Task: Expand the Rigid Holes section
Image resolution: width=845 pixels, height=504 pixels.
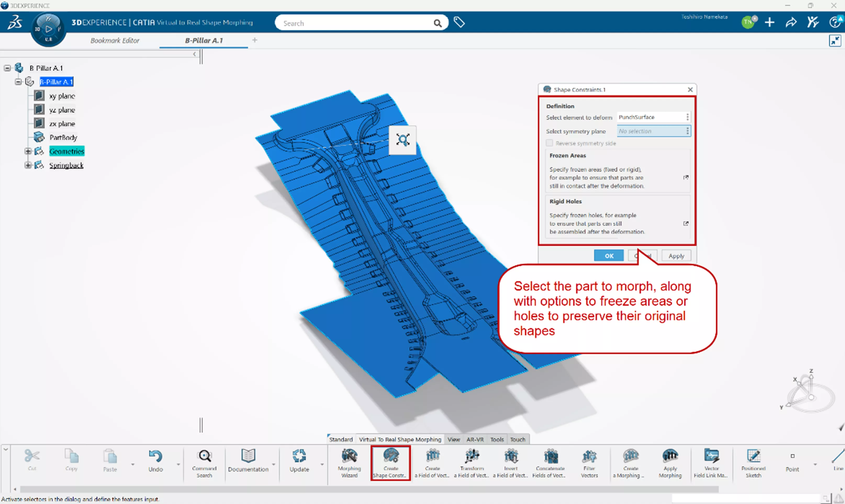Action: [686, 223]
